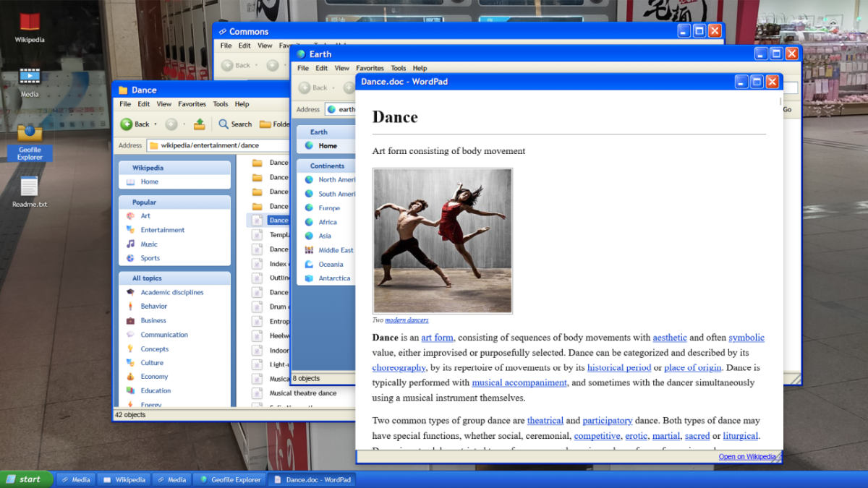Click the Home icon under Wikipedia panel
Image resolution: width=868 pixels, height=488 pixels.
tap(131, 182)
